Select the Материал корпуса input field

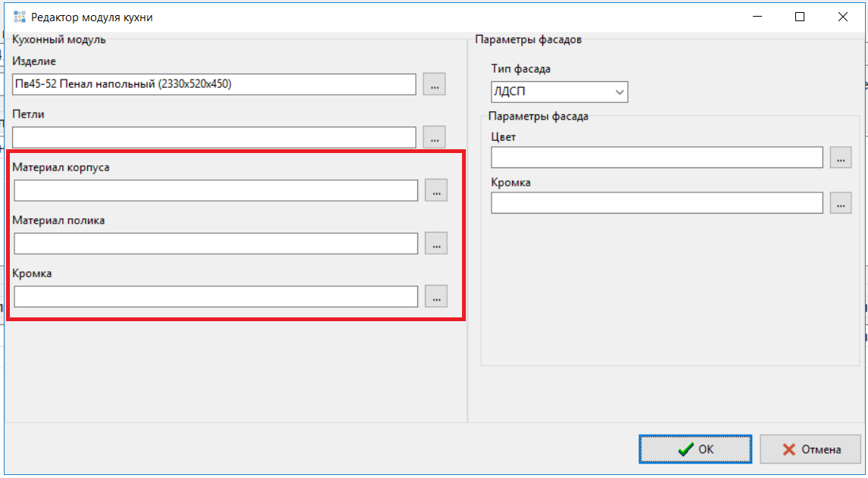click(x=216, y=190)
